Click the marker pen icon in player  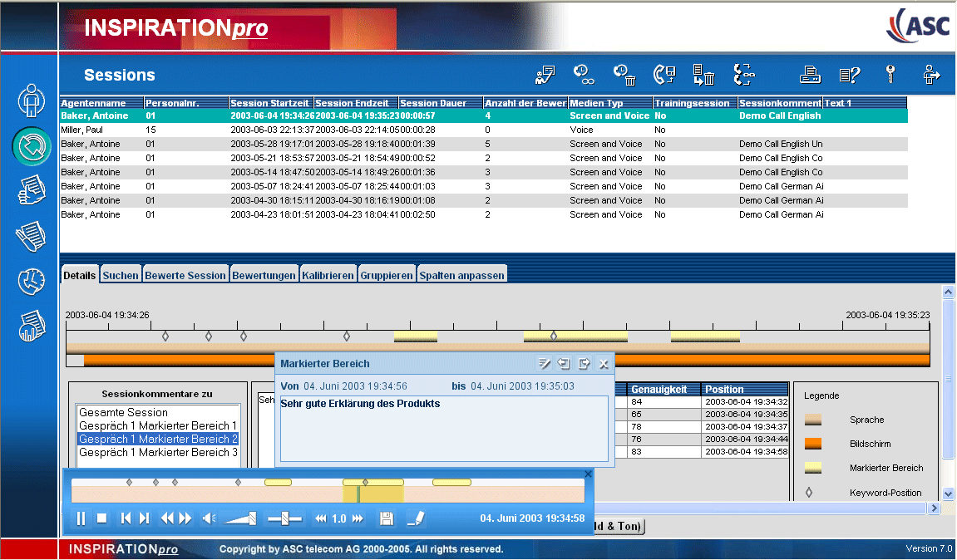point(415,518)
